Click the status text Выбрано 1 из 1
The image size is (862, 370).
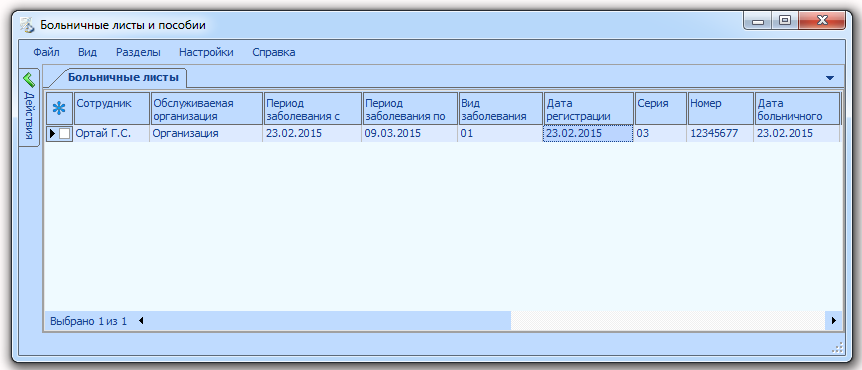pyautogui.click(x=89, y=321)
